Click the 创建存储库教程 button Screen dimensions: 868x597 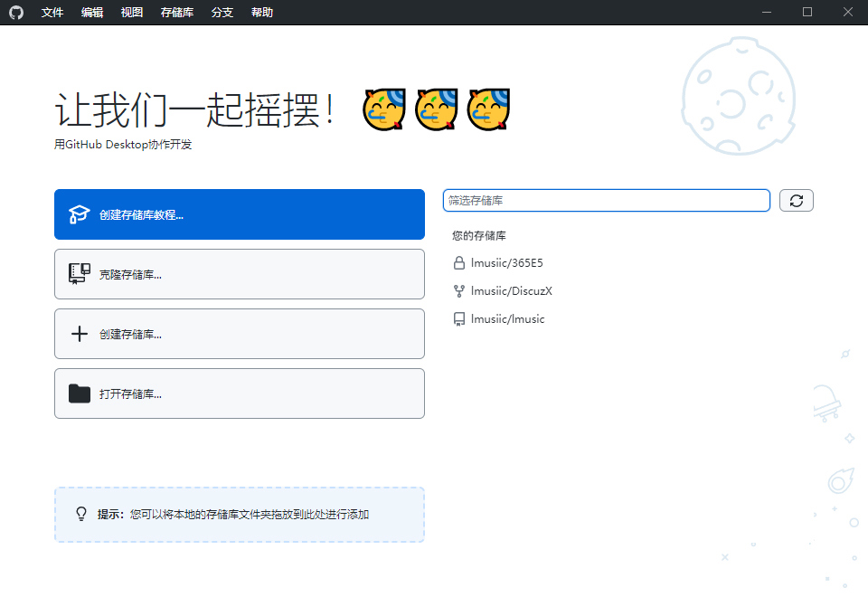click(x=239, y=214)
